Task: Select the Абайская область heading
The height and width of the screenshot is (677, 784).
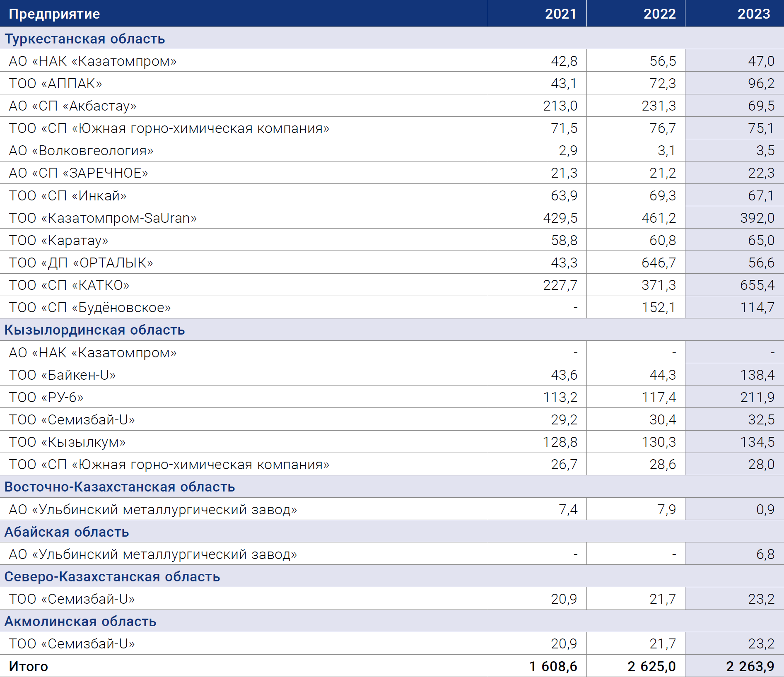Action: tap(67, 532)
